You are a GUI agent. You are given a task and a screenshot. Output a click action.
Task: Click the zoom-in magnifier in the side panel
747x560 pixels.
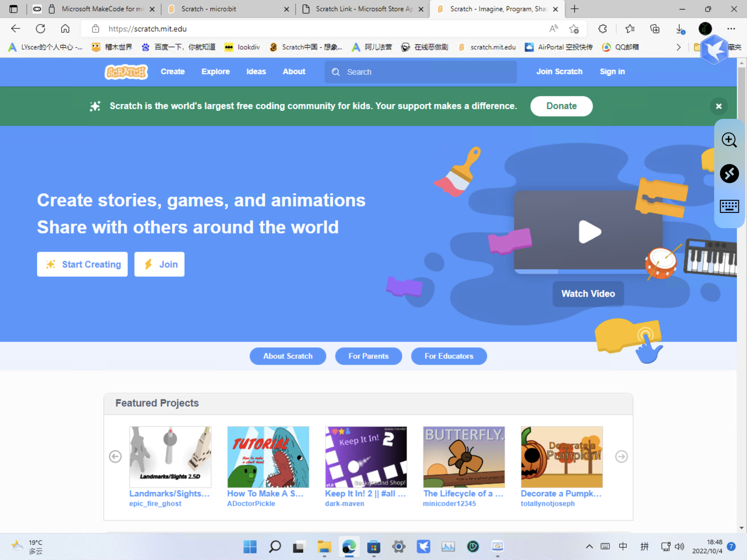[729, 140]
